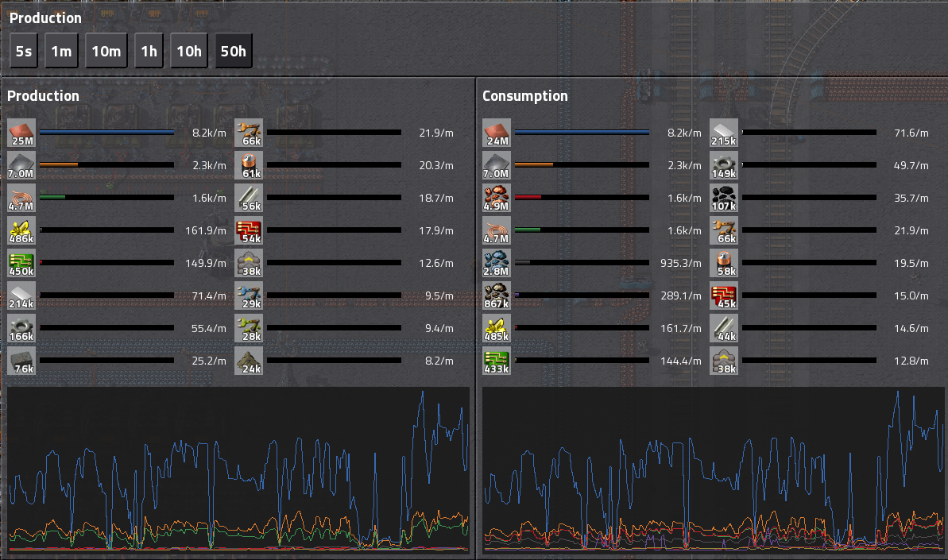Select the 38k item icon in Consumption
948x560 pixels.
coord(724,361)
